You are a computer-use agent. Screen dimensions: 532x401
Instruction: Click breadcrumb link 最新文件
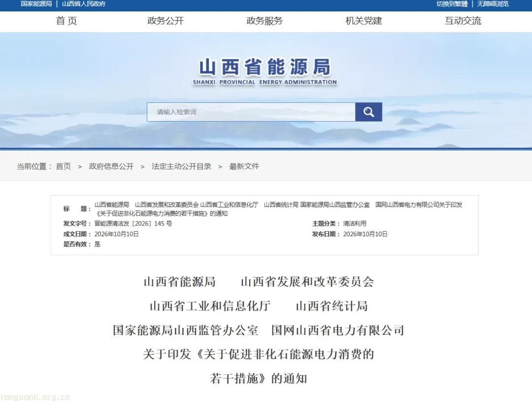click(244, 166)
